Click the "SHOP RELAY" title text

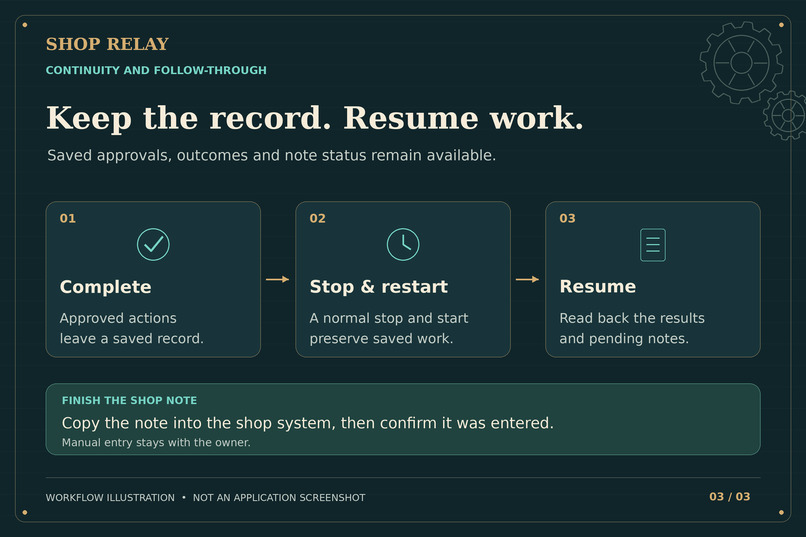(107, 44)
